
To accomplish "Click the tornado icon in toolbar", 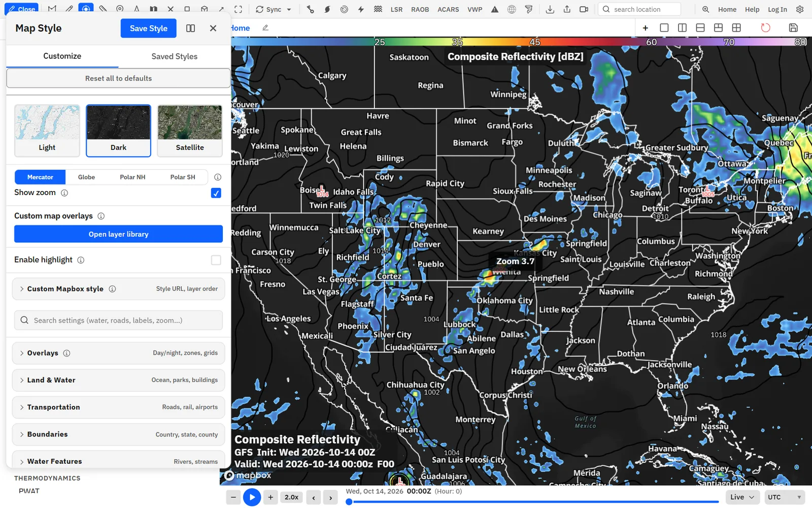I will 529,9.
